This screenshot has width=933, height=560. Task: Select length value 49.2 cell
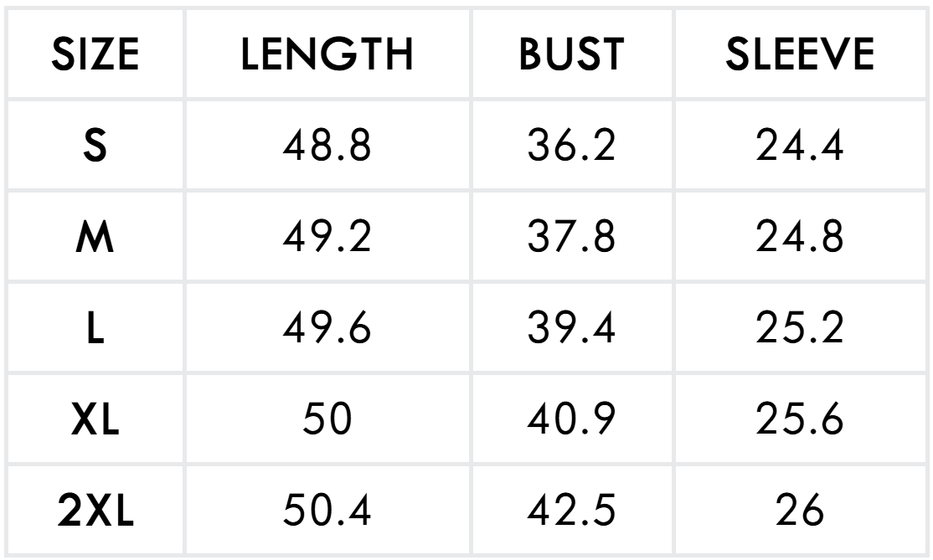tap(327, 237)
